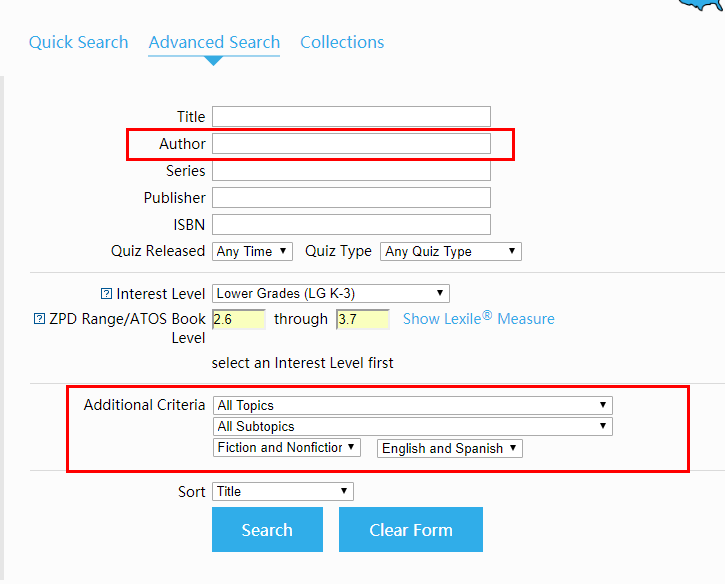725x584 pixels.
Task: Expand the English and Spanish language dropdown
Action: pos(449,449)
